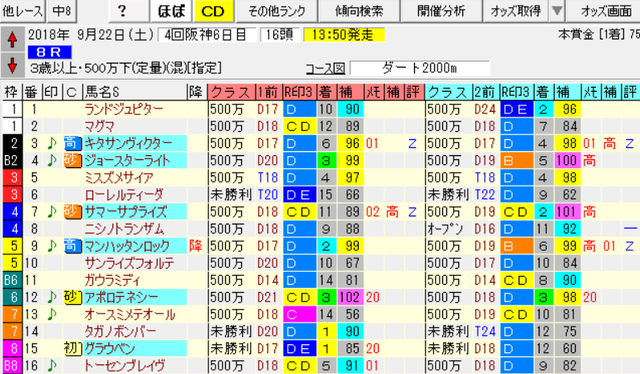Screen dimensions: 640x374
Task: Click the music note mark for ジョースターライト
Action: (52, 160)
